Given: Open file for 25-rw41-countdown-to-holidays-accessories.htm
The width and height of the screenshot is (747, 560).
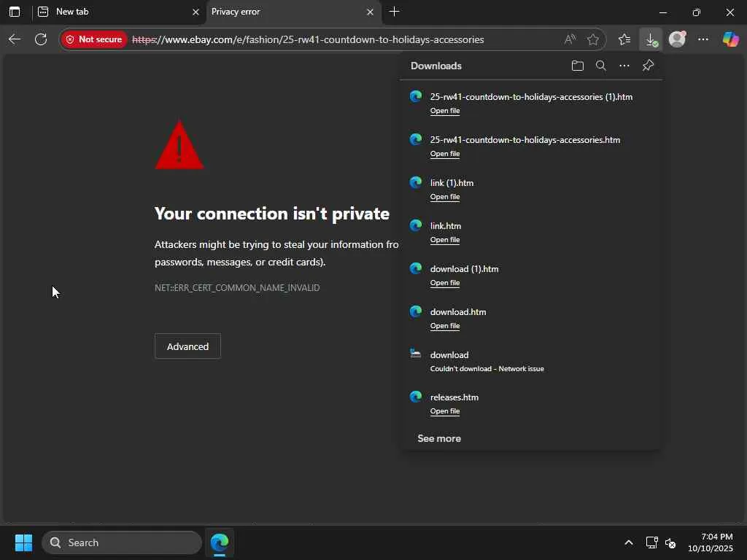Looking at the screenshot, I should [445, 154].
